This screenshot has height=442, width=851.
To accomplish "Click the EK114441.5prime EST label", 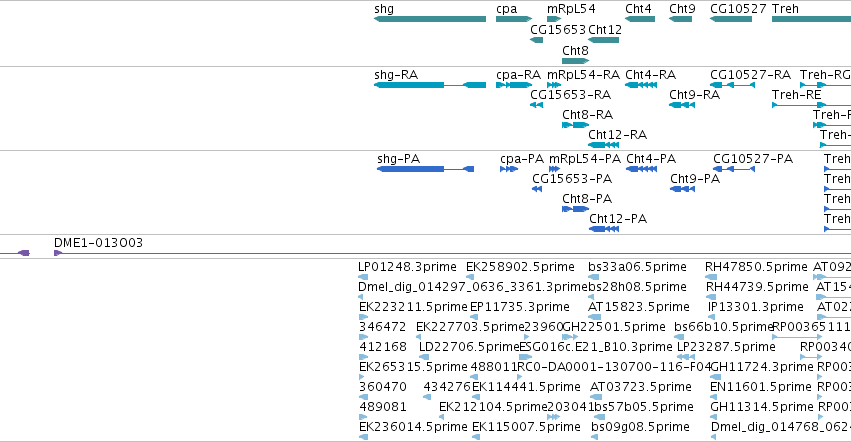I will click(x=526, y=388).
